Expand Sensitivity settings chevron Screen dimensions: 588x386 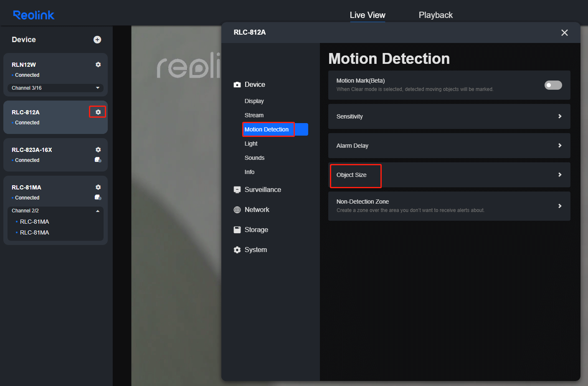point(560,116)
